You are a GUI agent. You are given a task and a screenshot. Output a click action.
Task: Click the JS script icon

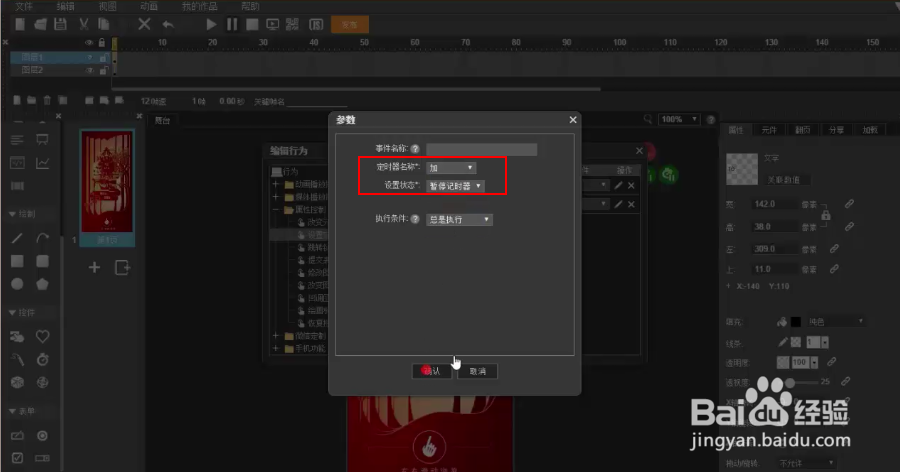click(316, 24)
